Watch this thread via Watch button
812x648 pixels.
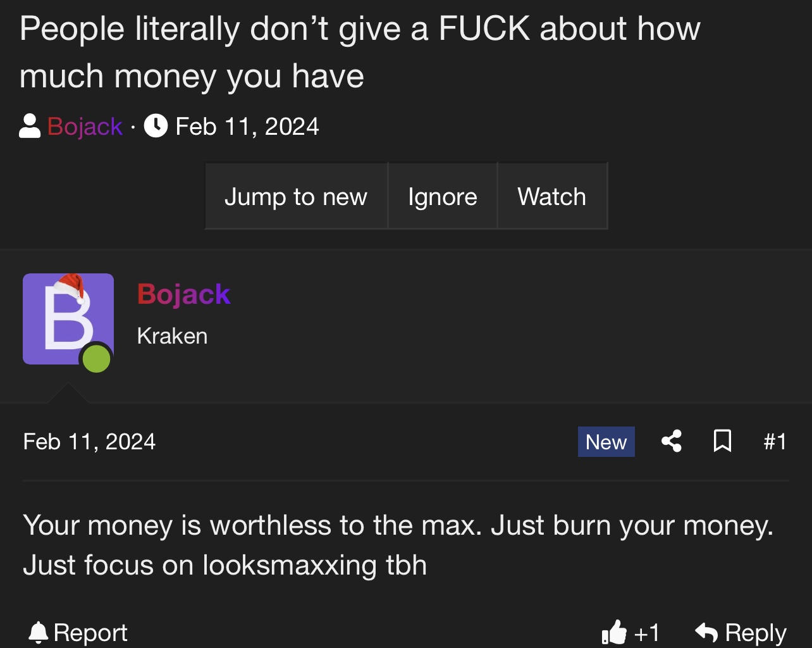552,196
